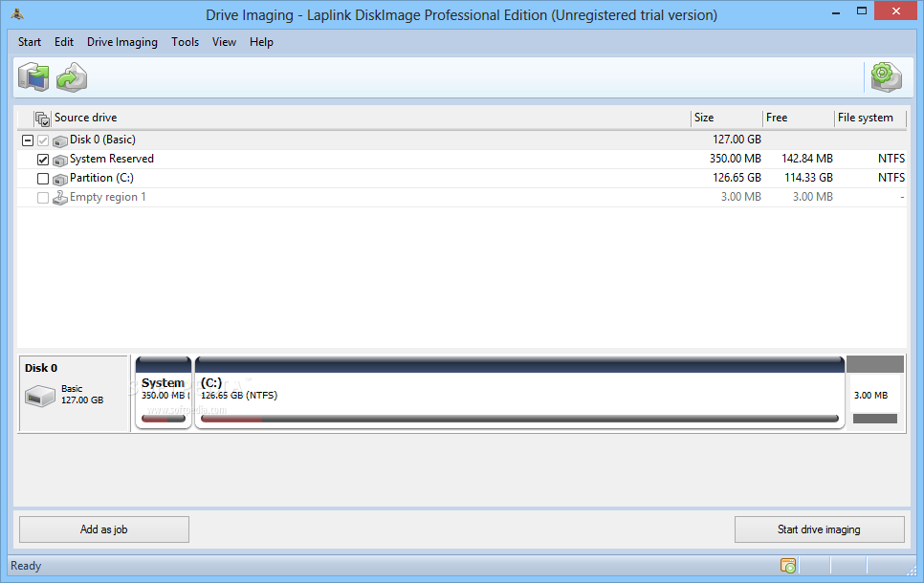Click the 350.00 MB size cell
The width and height of the screenshot is (924, 583).
point(735,159)
